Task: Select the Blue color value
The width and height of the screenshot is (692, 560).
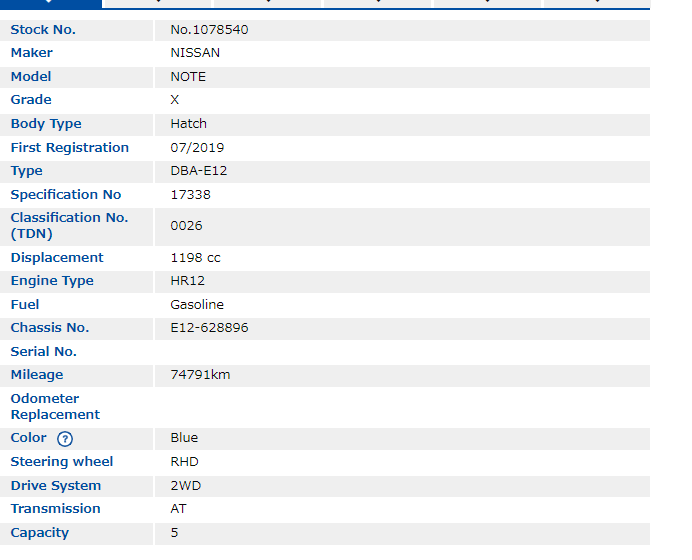Action: click(x=184, y=438)
